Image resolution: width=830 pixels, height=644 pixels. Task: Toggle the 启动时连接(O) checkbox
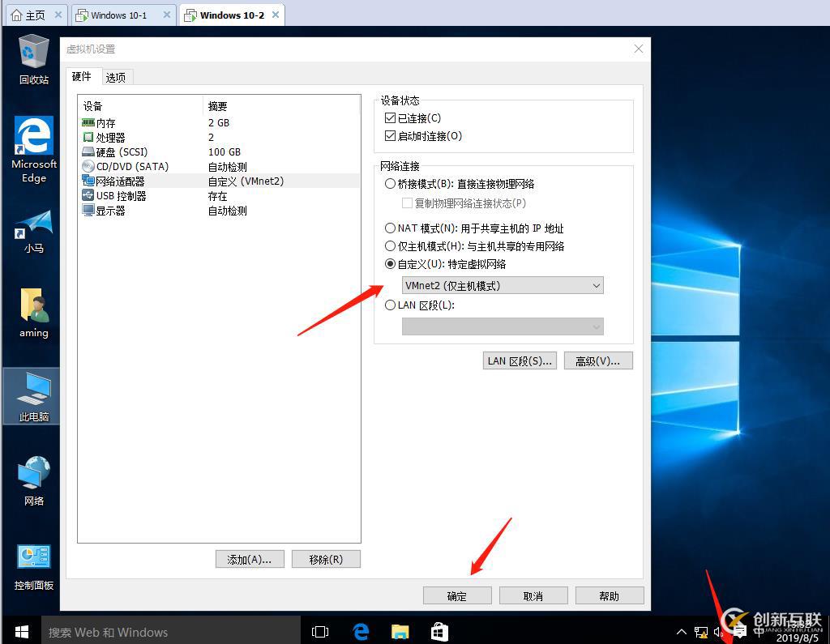(x=390, y=136)
